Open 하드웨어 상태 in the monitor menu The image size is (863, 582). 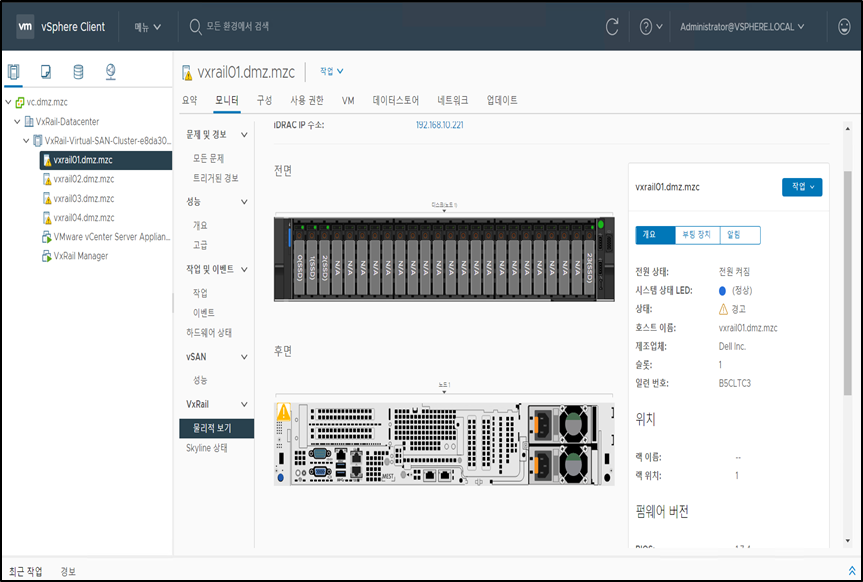pos(209,333)
